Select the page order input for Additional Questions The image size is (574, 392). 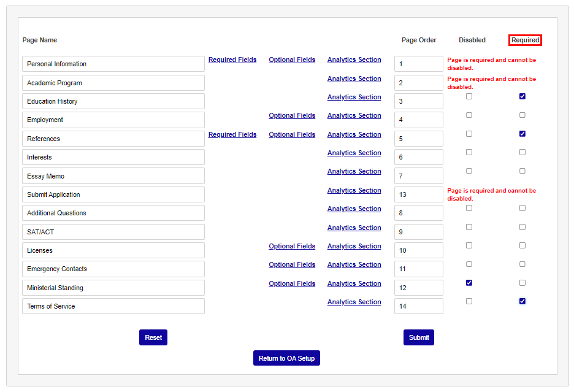(419, 213)
